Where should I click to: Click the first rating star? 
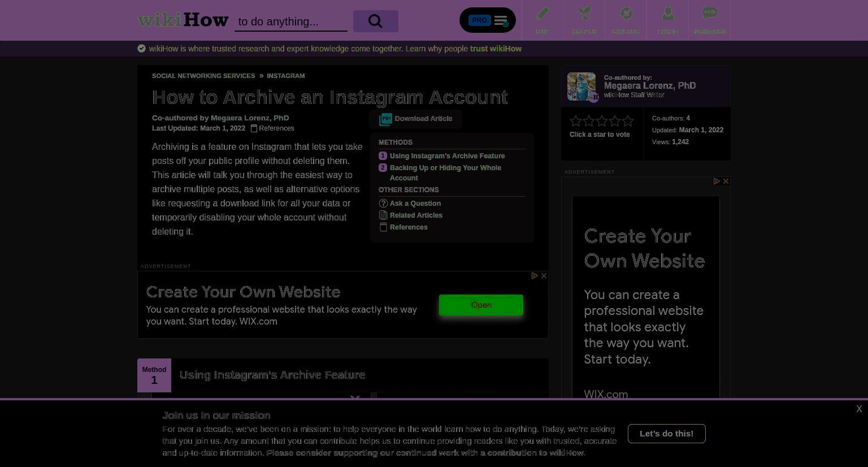tap(576, 121)
